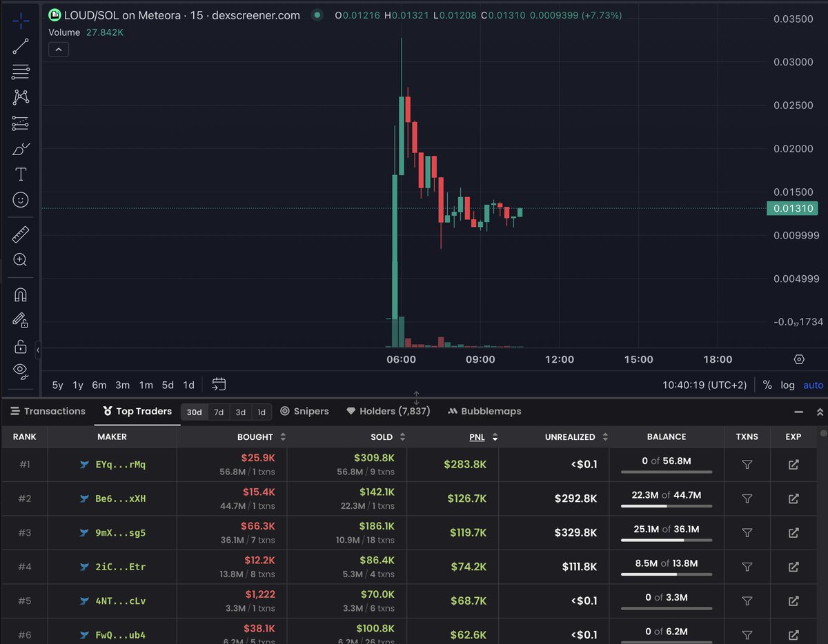Toggle magnet mode for drawings
The width and height of the screenshot is (828, 644).
click(21, 294)
